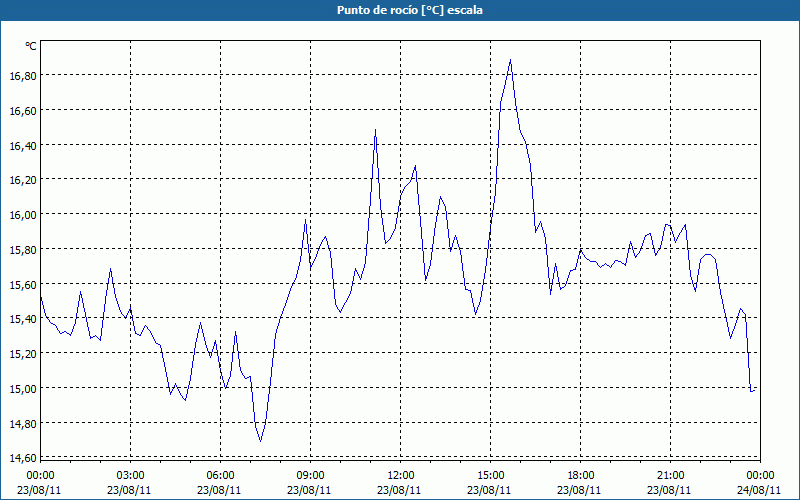Click the 06:00 time axis label
The image size is (800, 500).
pyautogui.click(x=220, y=476)
